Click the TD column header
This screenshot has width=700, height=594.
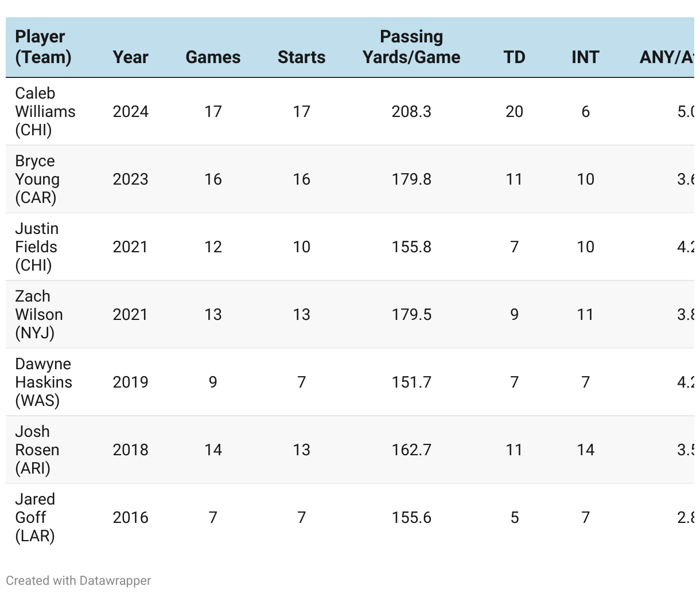click(x=514, y=57)
